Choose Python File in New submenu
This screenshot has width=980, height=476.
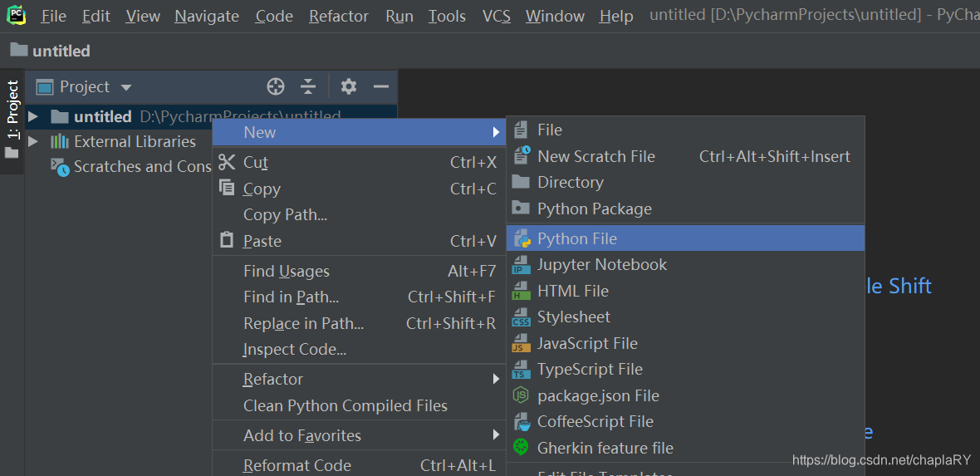pos(686,238)
